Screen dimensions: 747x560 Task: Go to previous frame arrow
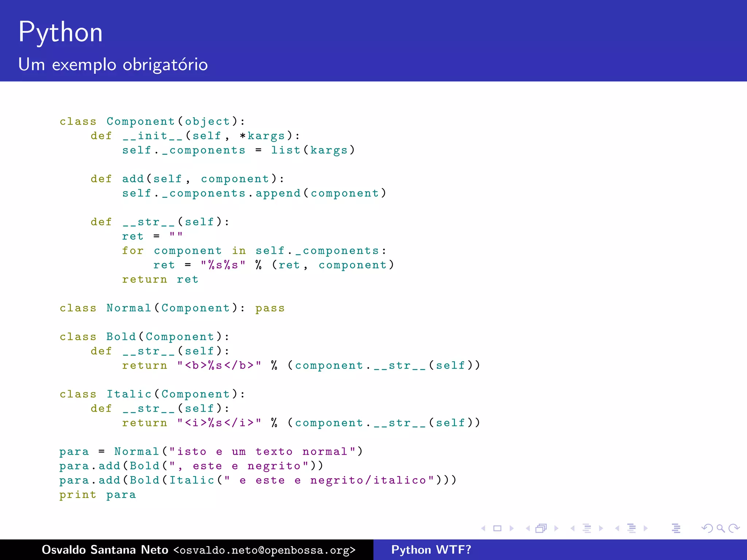coord(528,528)
